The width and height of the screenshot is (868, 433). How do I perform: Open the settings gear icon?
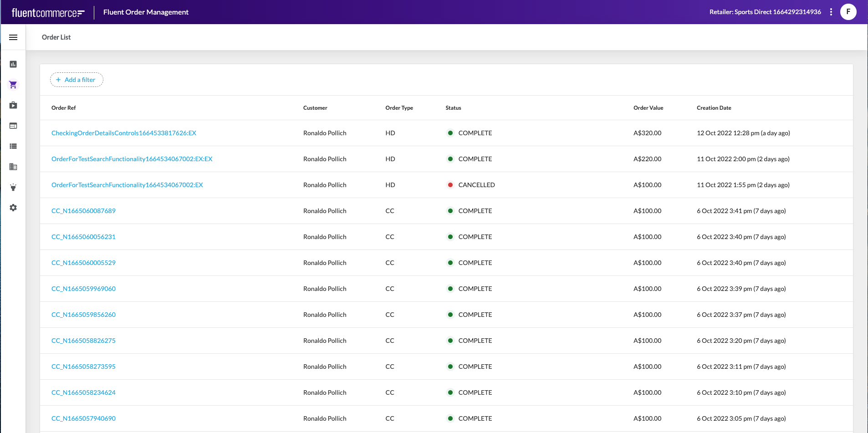(x=13, y=208)
